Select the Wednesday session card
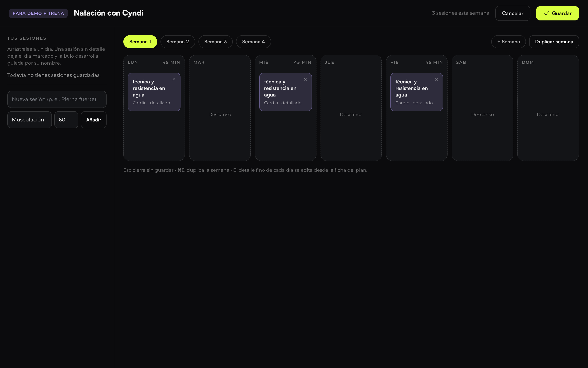The image size is (588, 368). coord(285,92)
